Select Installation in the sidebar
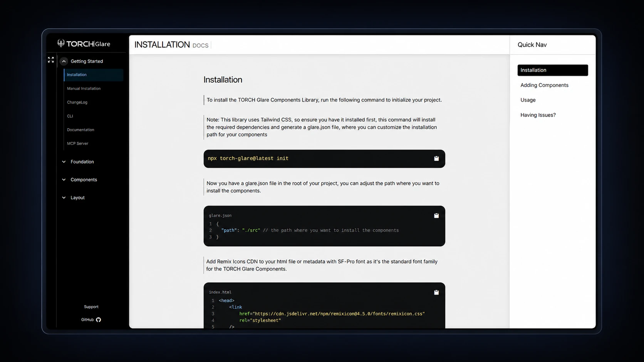 [94, 75]
